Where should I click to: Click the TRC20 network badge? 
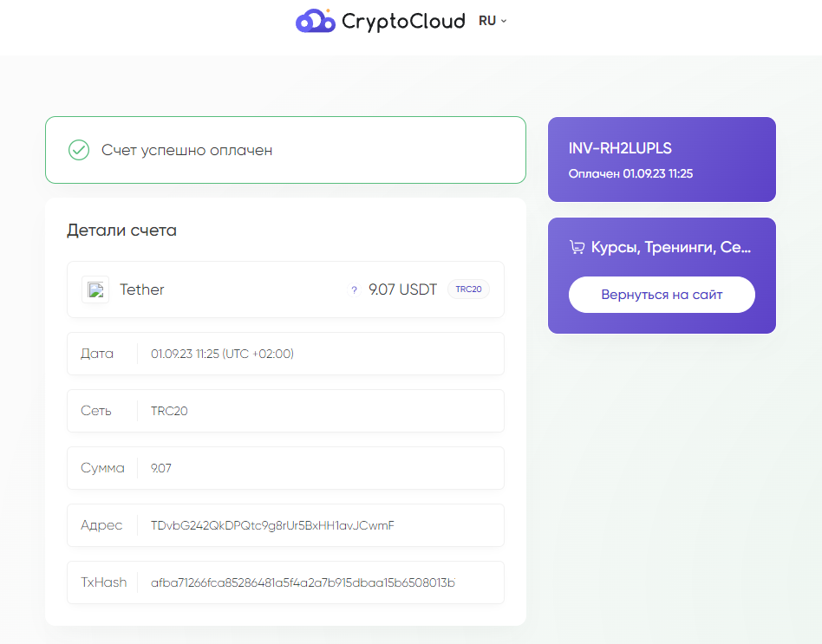468,289
